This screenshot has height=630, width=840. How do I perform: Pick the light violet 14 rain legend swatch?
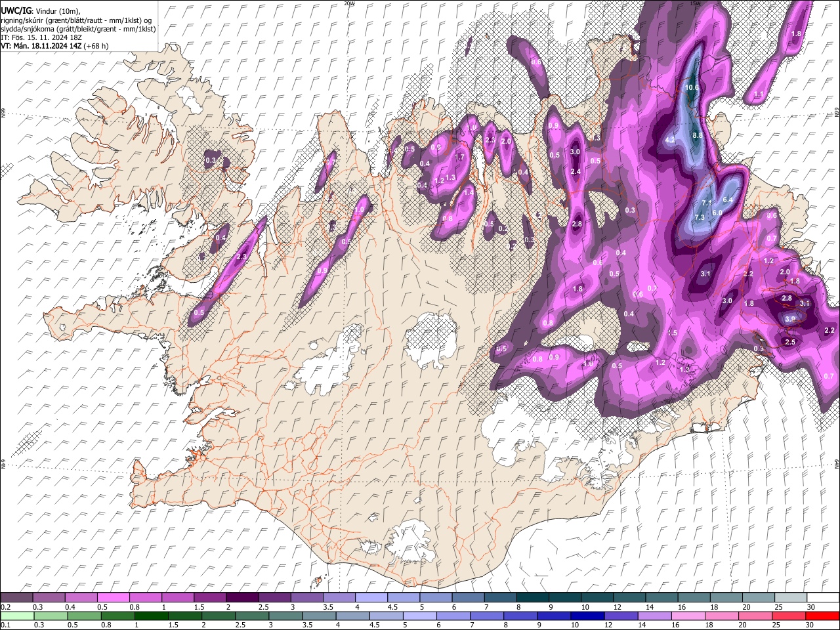pyautogui.click(x=654, y=616)
